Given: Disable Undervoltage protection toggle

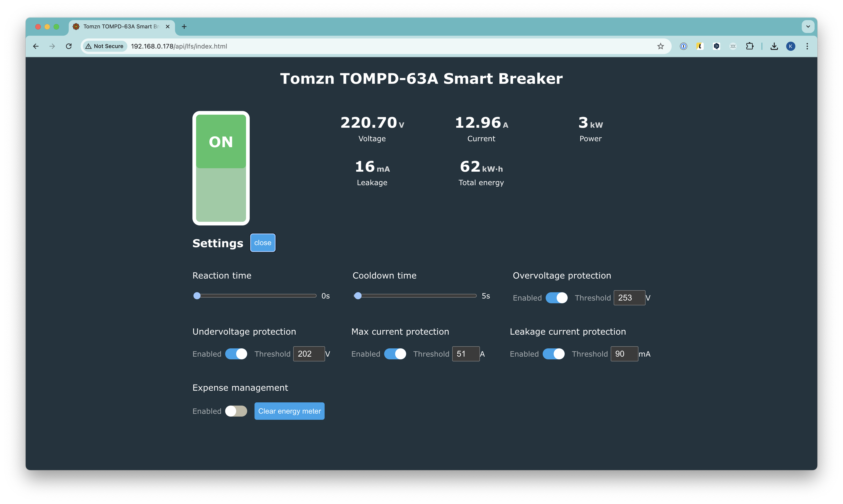Looking at the screenshot, I should pyautogui.click(x=236, y=354).
